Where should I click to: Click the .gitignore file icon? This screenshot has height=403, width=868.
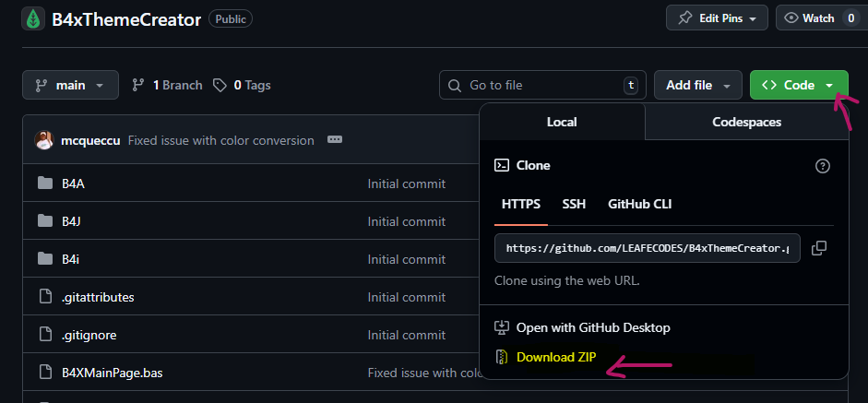[45, 335]
